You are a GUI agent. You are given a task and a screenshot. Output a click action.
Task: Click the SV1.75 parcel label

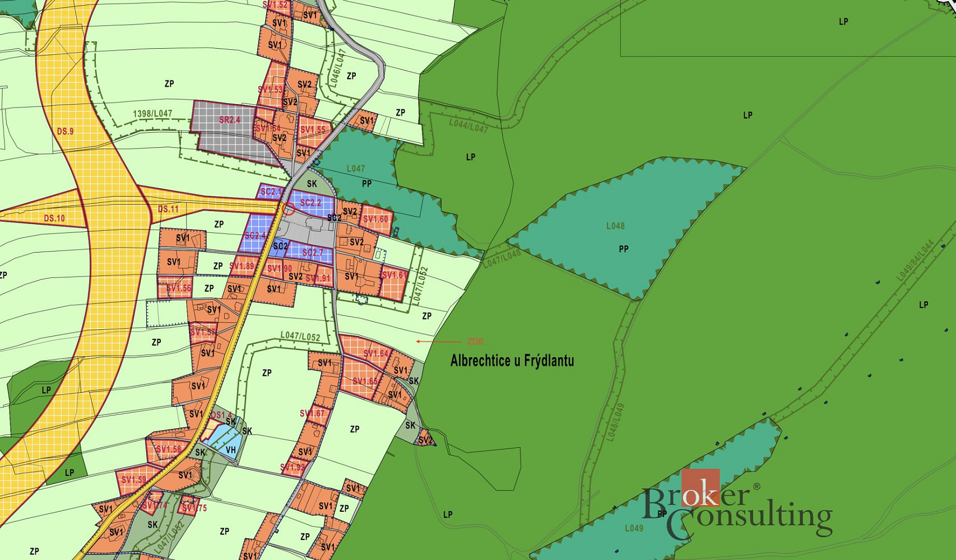(x=194, y=508)
